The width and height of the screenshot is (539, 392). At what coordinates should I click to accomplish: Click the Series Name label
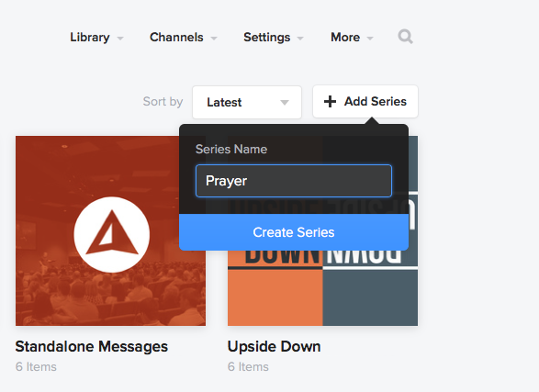click(231, 149)
